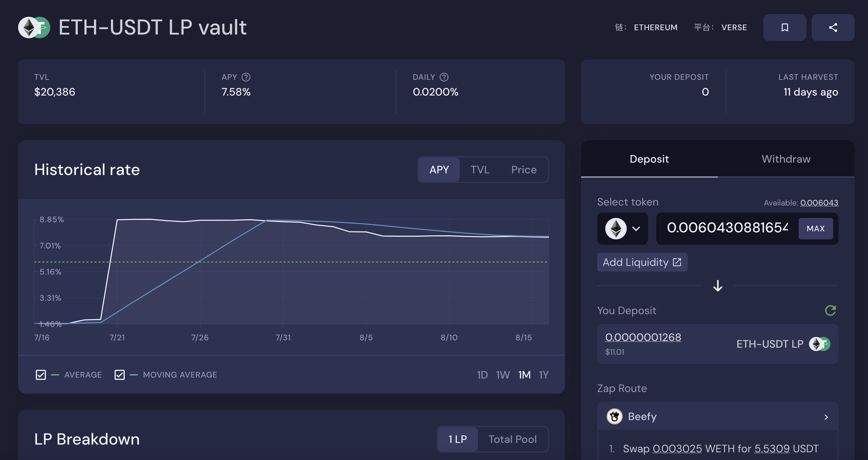Click the share icon button
The height and width of the screenshot is (460, 868).
point(832,27)
